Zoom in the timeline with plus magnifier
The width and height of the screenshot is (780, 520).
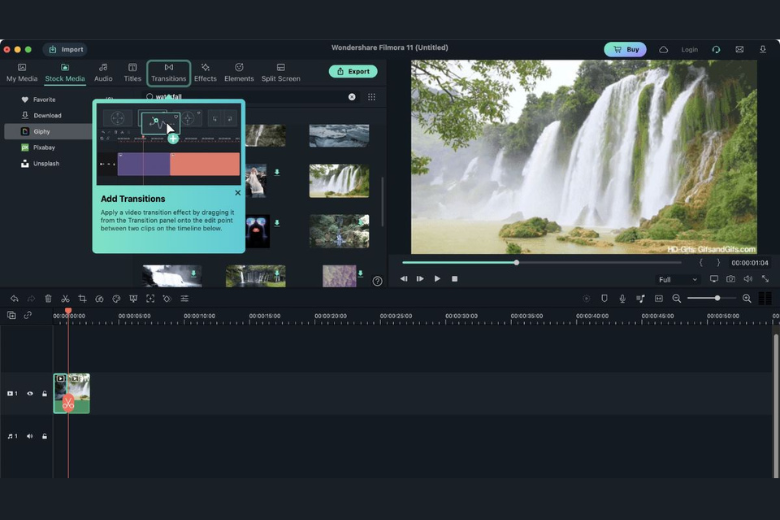[747, 299]
